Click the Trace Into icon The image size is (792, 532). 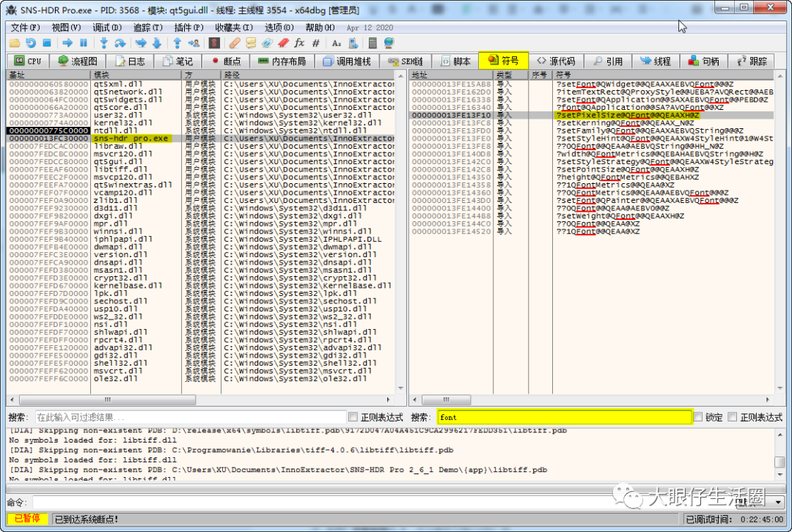[x=141, y=43]
